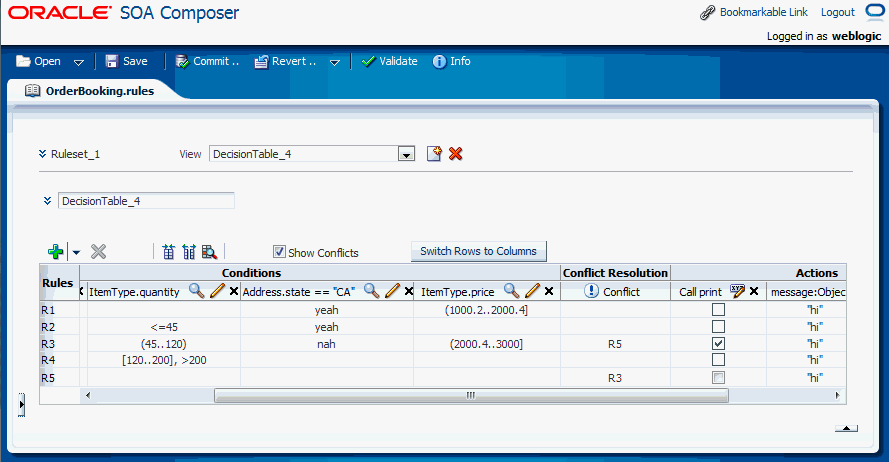The height and width of the screenshot is (462, 889).
Task: Open the View DecisionTable_4 dropdown
Action: (406, 154)
